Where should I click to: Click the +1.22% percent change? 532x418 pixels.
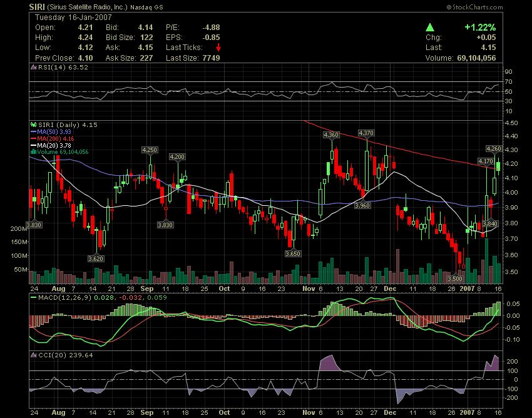coord(480,27)
